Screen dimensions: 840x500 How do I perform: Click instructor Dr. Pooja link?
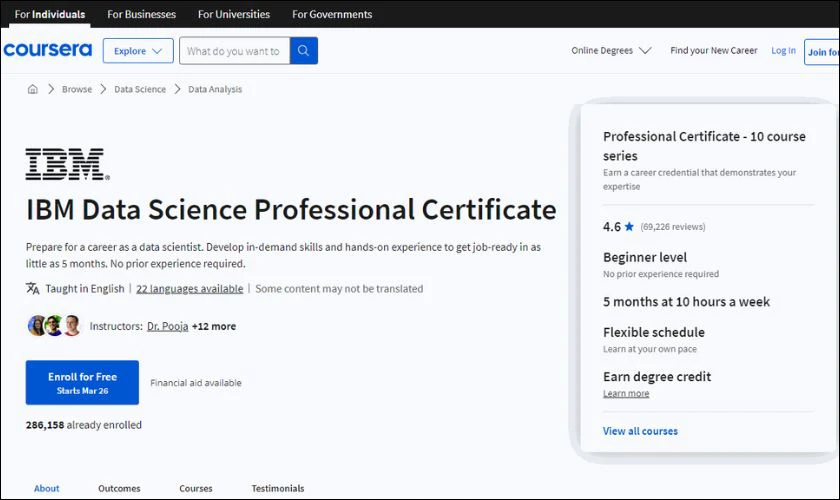(168, 326)
